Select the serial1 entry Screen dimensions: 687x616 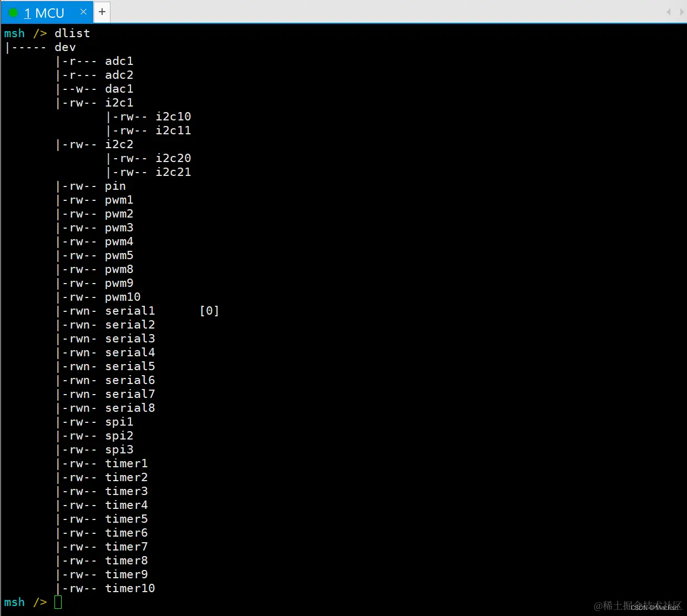coord(130,311)
